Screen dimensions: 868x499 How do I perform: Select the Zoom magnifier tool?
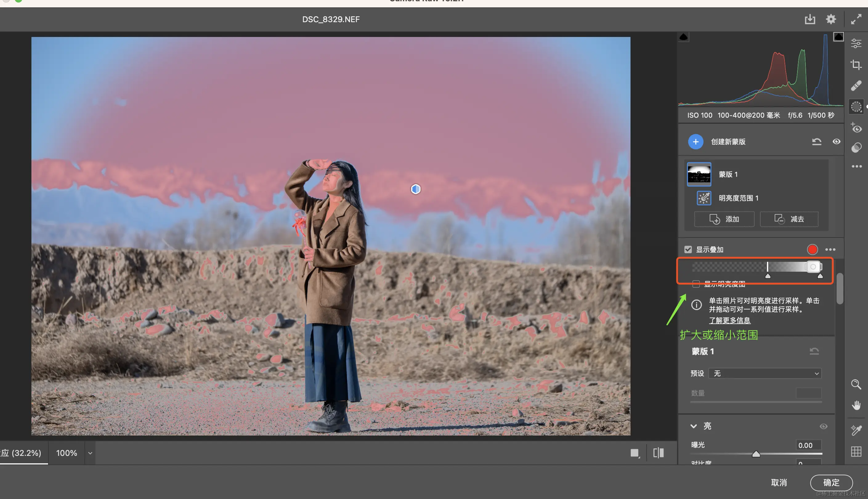856,384
